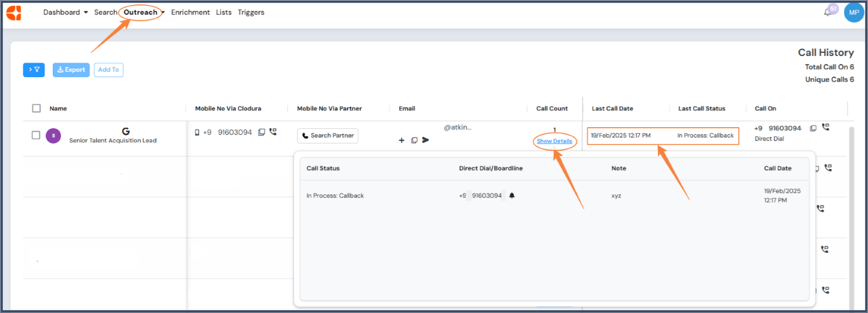Screen dimensions: 868x313
Task: Click the Email column header
Action: pos(407,109)
